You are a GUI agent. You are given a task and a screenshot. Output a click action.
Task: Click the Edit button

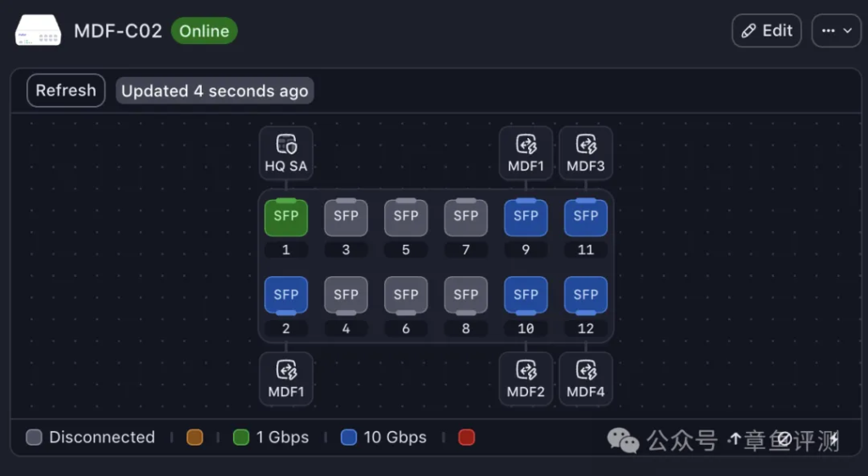(766, 31)
